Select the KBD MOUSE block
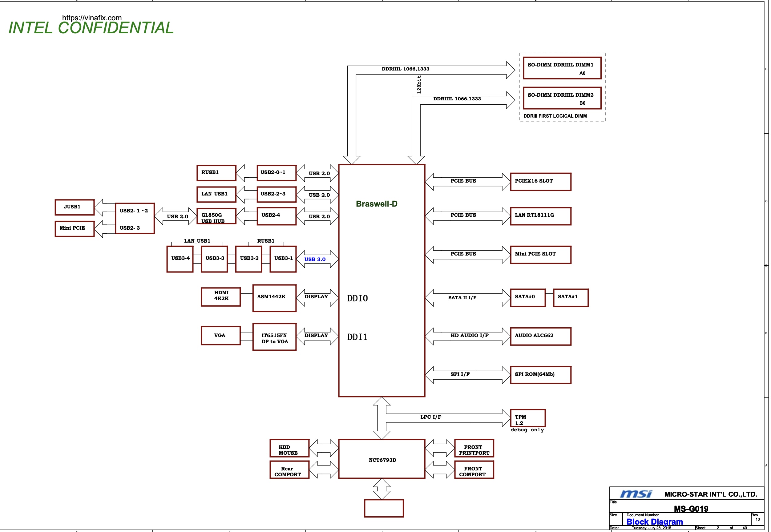The width and height of the screenshot is (771, 532). tap(289, 448)
